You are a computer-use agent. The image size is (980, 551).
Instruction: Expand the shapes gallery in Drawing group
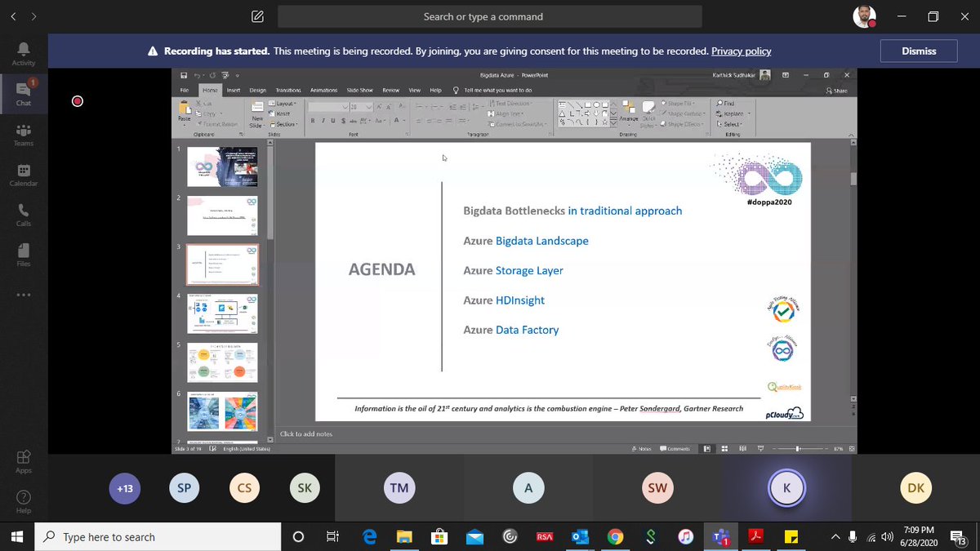pyautogui.click(x=612, y=122)
